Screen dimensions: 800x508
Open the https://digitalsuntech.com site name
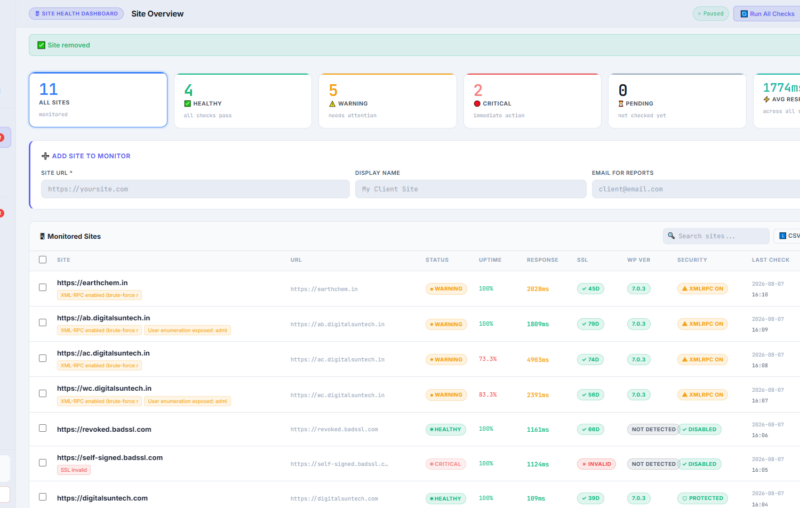coord(102,498)
